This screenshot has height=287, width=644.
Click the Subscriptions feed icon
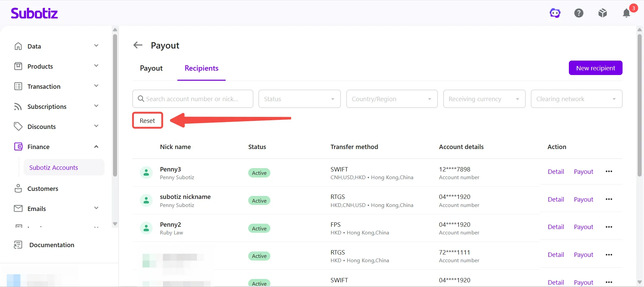click(18, 106)
